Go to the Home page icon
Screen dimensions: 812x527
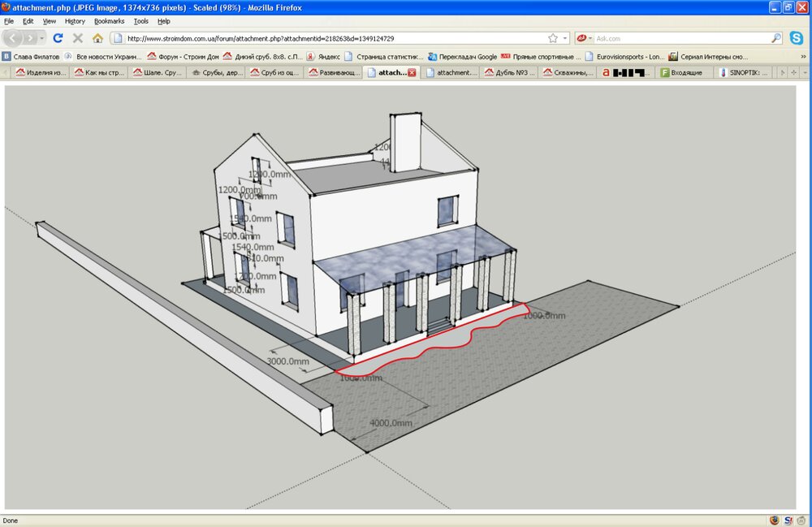(97, 38)
